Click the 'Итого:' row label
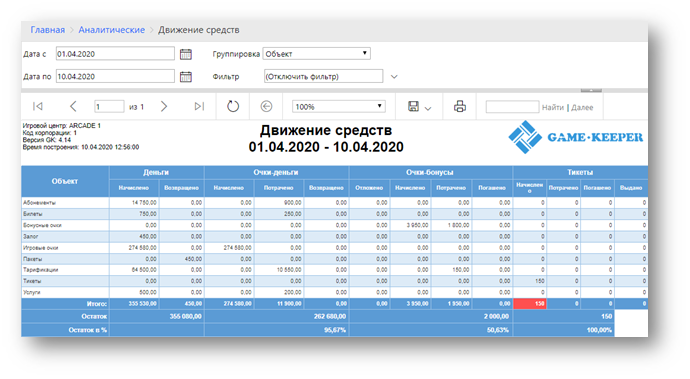Screen dimensions: 690x379 coord(97,304)
